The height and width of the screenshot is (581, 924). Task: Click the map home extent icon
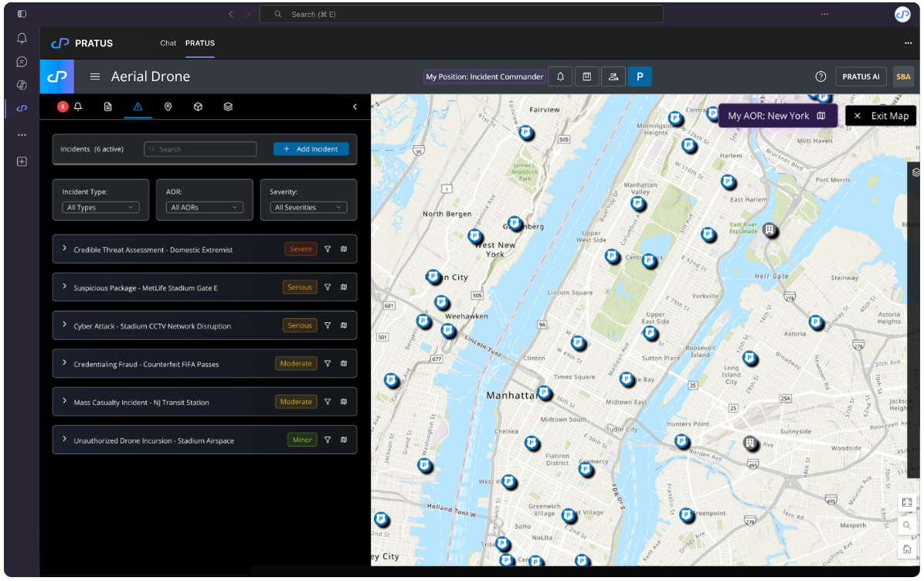[907, 549]
